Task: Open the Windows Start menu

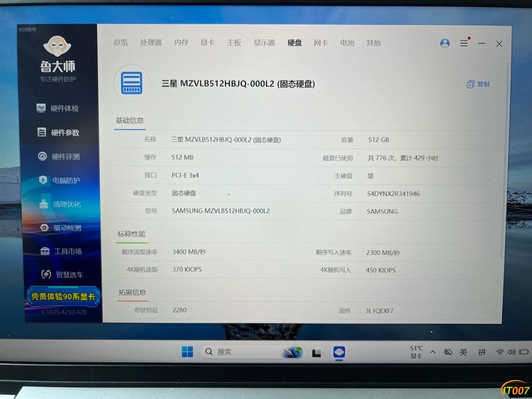Action: 187,352
